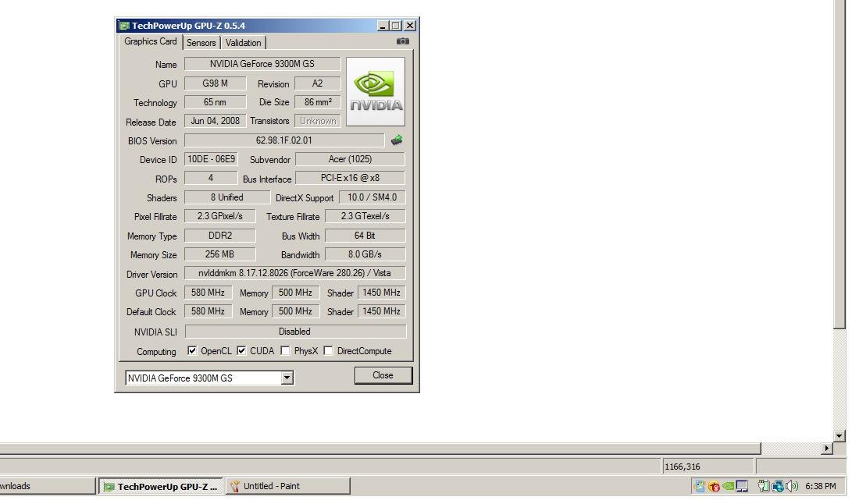The height and width of the screenshot is (504, 852).
Task: Click the Bus Width field 64 Bit
Action: (x=365, y=236)
